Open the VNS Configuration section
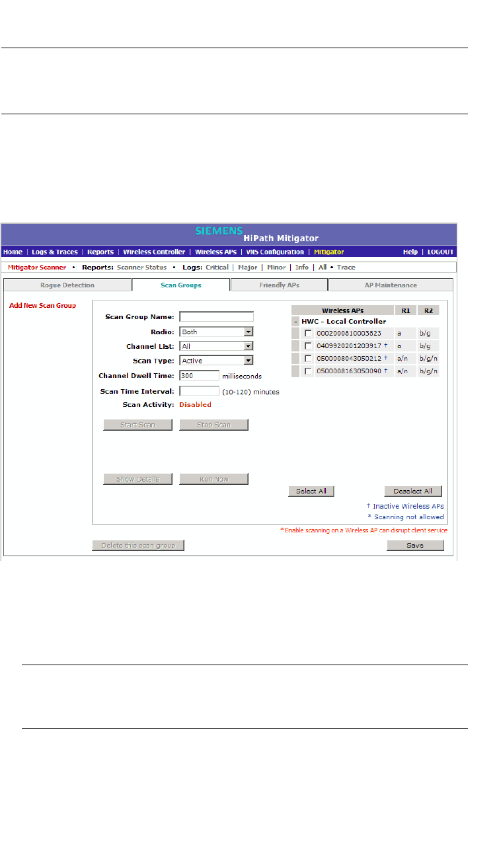499x868 pixels. coord(275,252)
